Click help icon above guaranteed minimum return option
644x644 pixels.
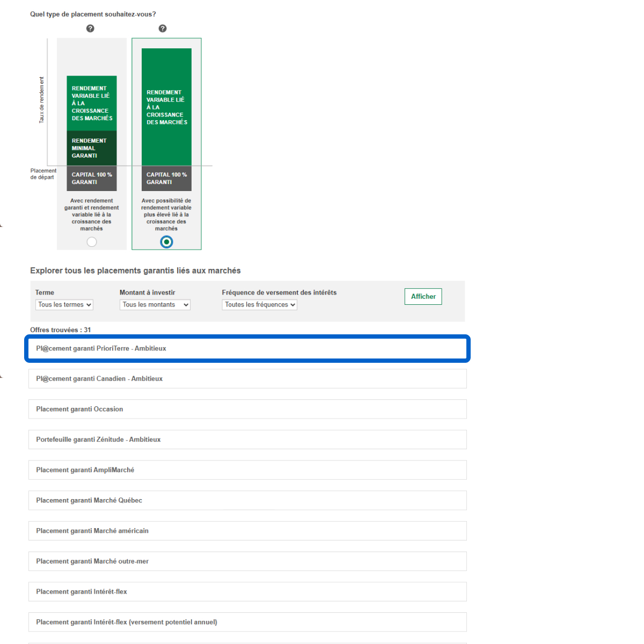(90, 28)
